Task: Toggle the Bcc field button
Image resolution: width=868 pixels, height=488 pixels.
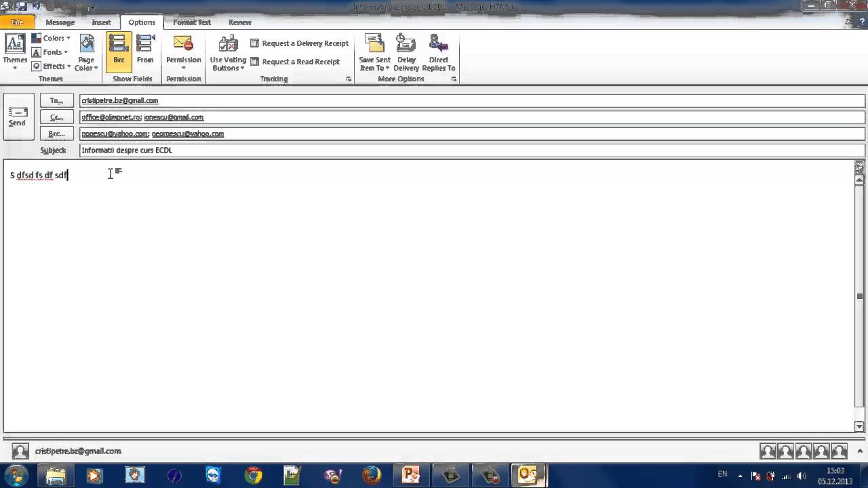Action: (x=119, y=52)
